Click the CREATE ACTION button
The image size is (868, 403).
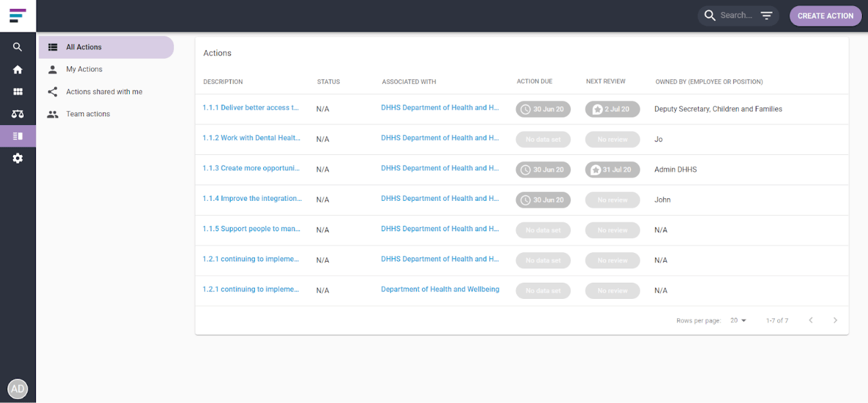825,16
